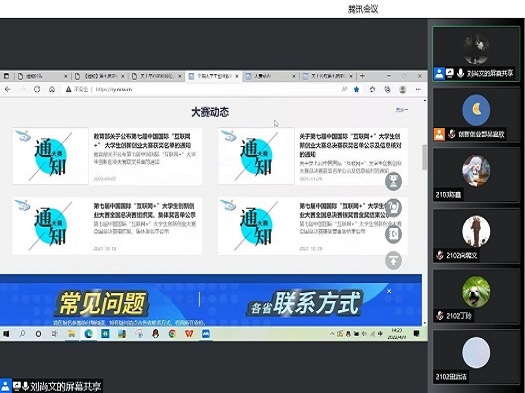Open Chrome from the taskbar
Image resolution: width=525 pixels, height=393 pixels.
172,333
